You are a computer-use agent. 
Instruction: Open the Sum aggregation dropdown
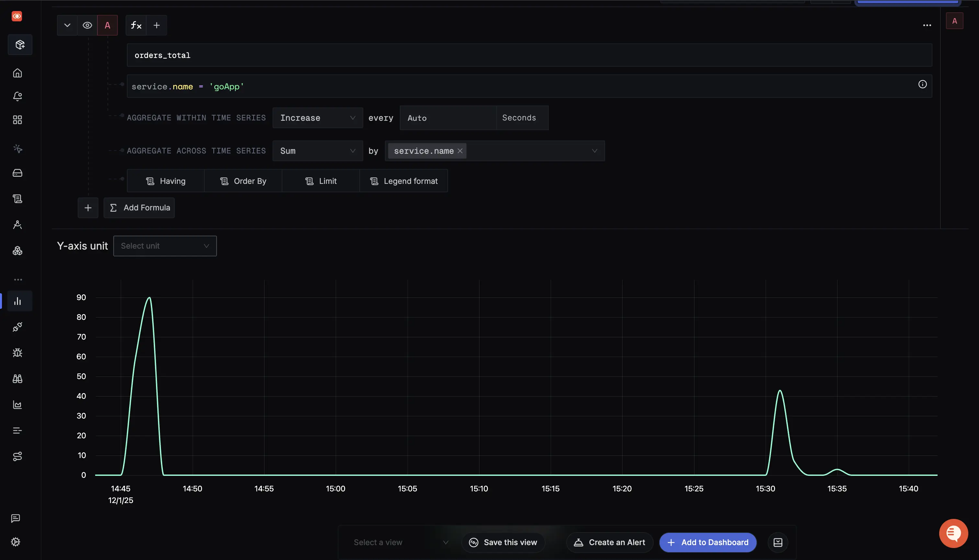[317, 151]
